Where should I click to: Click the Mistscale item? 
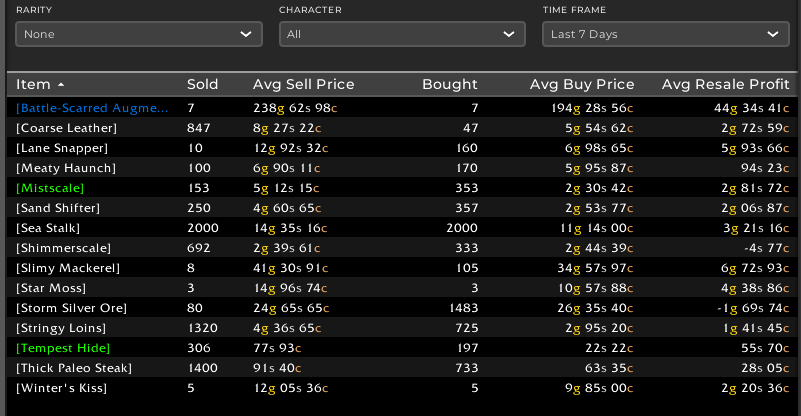tap(51, 188)
